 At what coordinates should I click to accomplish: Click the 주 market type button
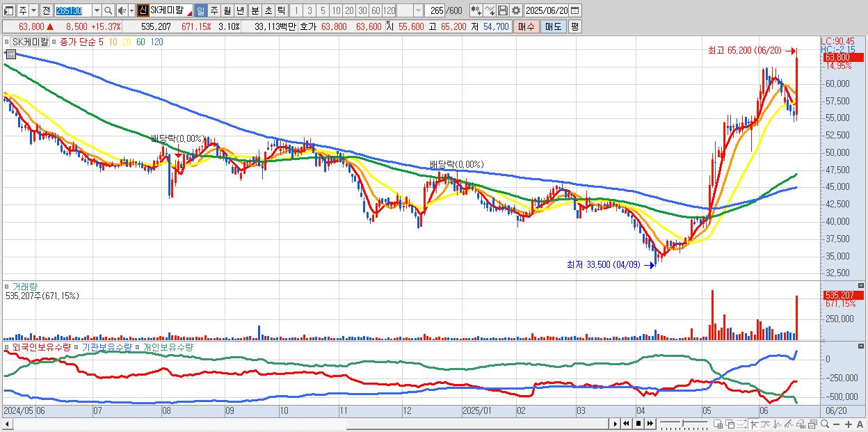23,10
